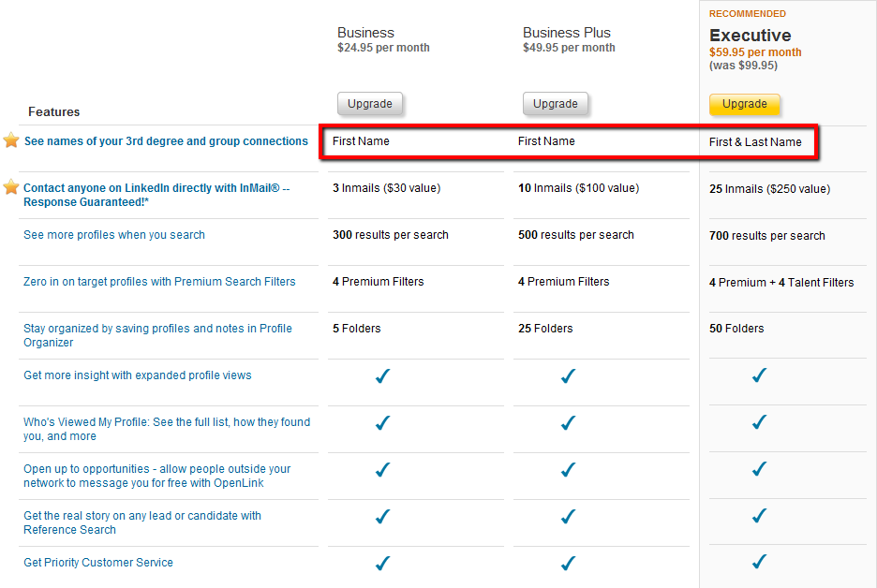
Task: Open the Reference Search feature link
Action: point(142,522)
